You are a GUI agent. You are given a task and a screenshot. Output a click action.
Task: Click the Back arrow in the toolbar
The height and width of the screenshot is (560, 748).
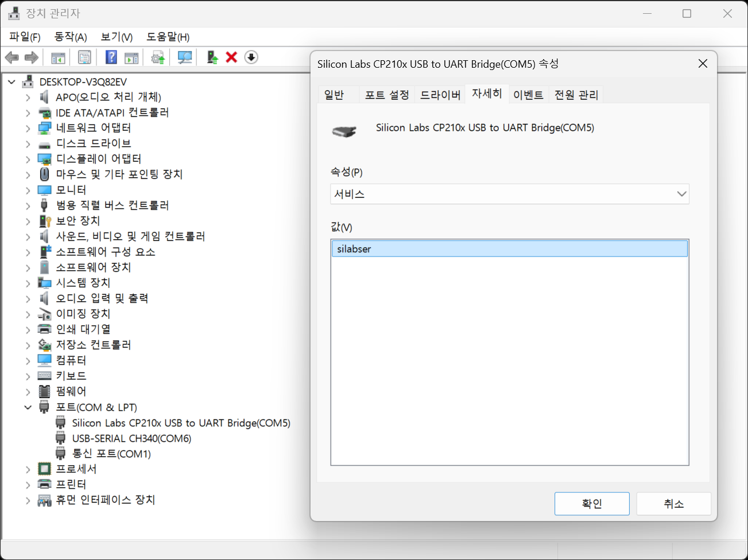12,57
